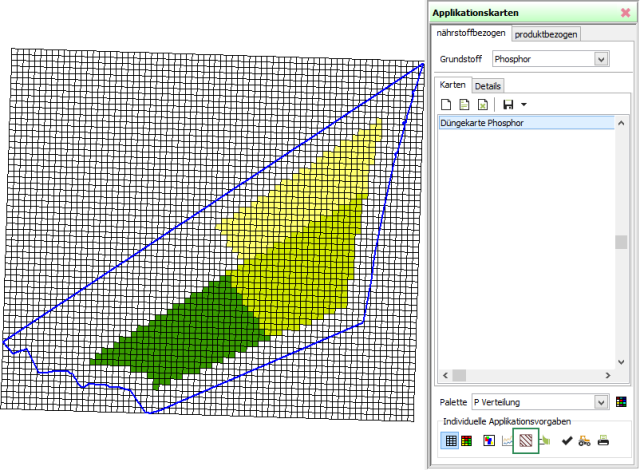Switch to the produktbezogen tab
The height and width of the screenshot is (470, 640).
546,34
